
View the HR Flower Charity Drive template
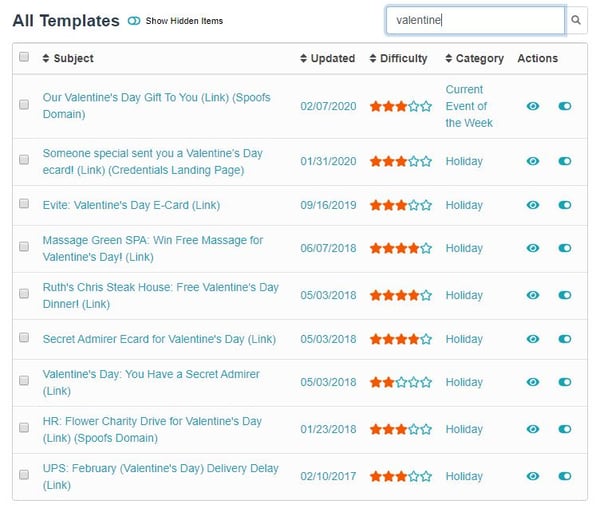pyautogui.click(x=533, y=429)
